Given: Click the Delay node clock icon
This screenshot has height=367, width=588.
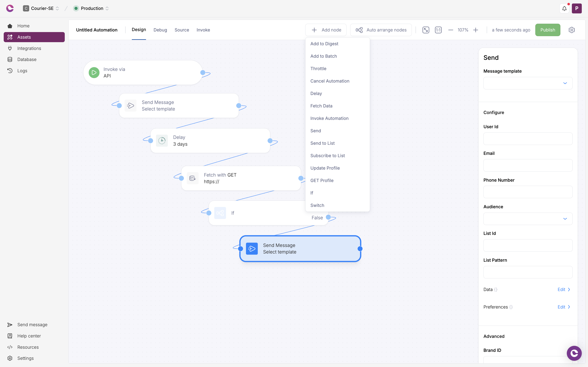Looking at the screenshot, I should coord(162,140).
